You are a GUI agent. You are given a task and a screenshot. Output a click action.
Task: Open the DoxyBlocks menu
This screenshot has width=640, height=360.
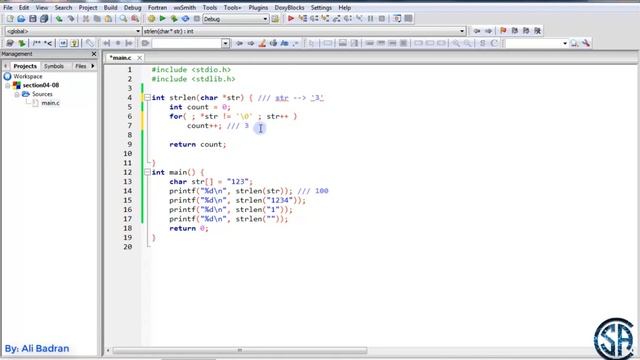[289, 7]
